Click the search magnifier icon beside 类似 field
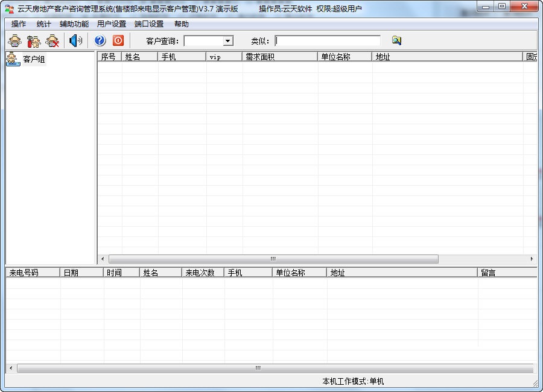Image resolution: width=543 pixels, height=392 pixels. coord(396,41)
